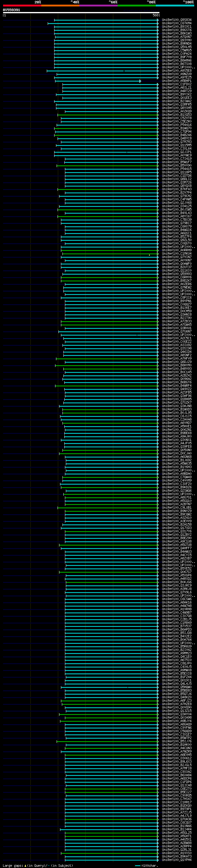197x868 pixels.
Task: Click the purple ~60% identity legend bar
Action: coord(99,6)
